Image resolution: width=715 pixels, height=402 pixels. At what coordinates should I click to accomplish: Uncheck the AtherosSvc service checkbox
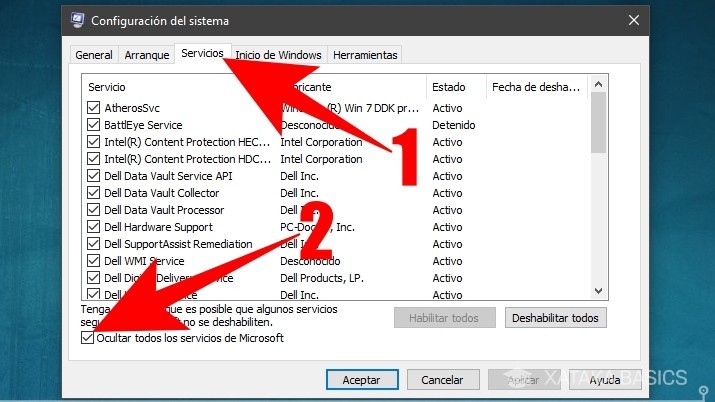[x=93, y=108]
